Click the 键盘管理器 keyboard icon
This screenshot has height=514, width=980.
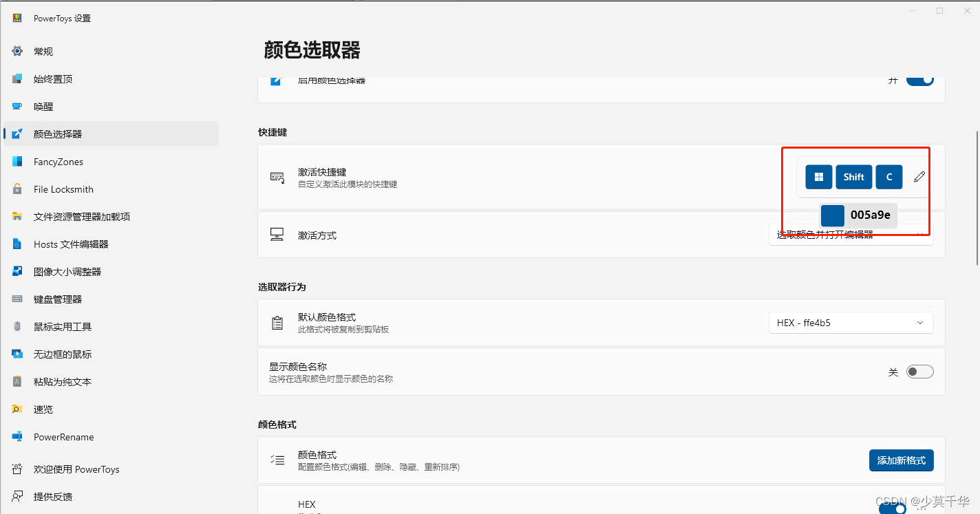pyautogui.click(x=18, y=299)
